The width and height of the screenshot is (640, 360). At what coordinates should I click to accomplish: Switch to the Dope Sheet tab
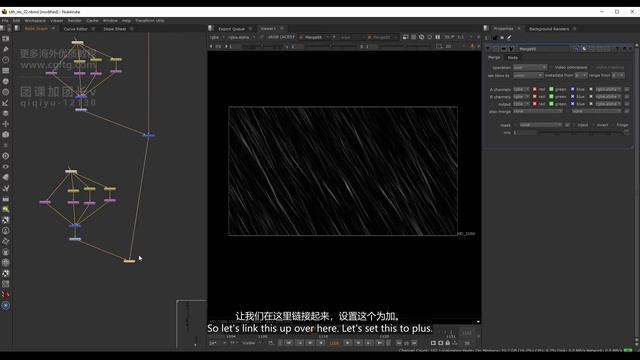[115, 29]
